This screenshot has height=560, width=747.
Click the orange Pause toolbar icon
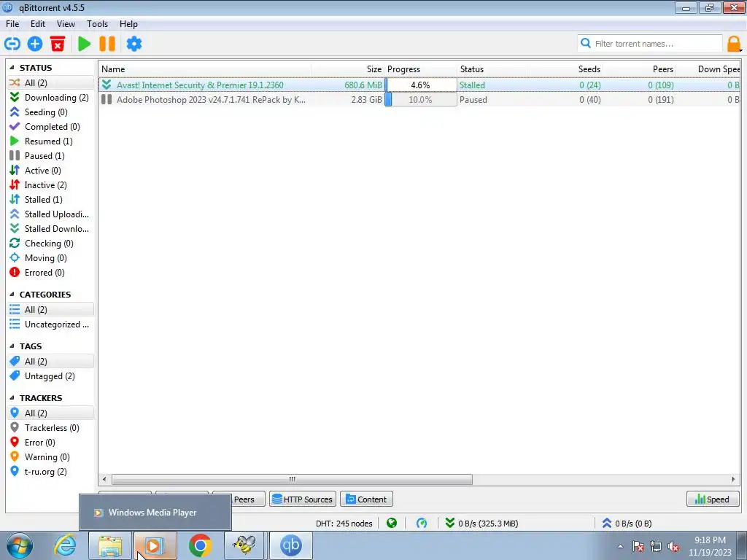(107, 44)
